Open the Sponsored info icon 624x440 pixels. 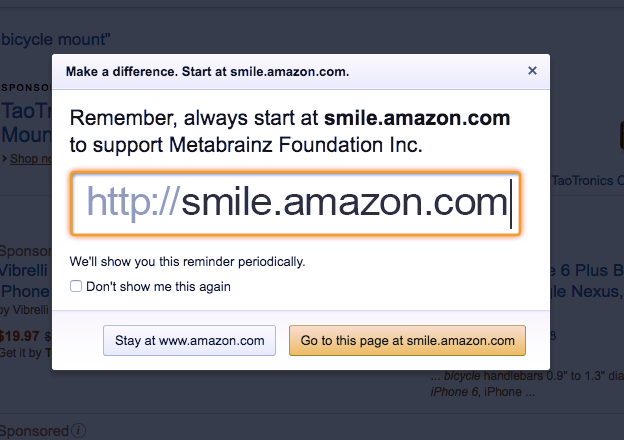coord(78,430)
